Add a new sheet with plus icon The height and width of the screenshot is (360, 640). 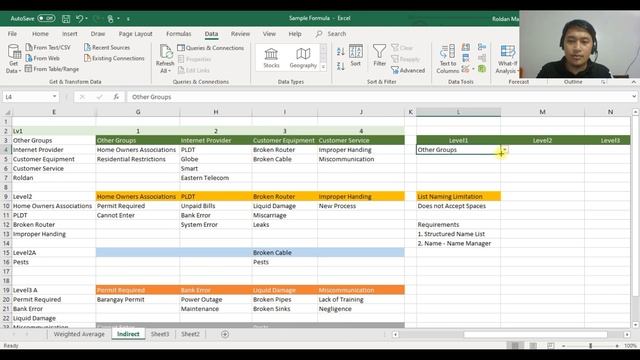point(225,334)
